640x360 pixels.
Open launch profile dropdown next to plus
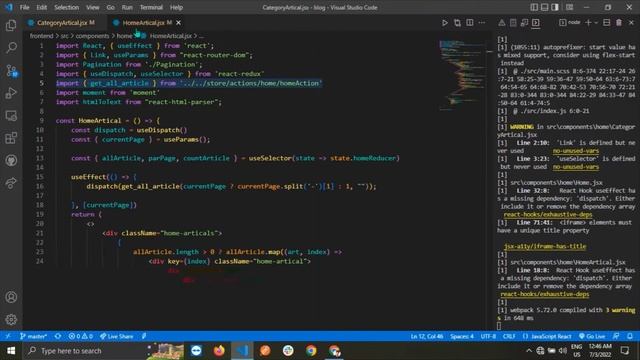click(x=596, y=23)
